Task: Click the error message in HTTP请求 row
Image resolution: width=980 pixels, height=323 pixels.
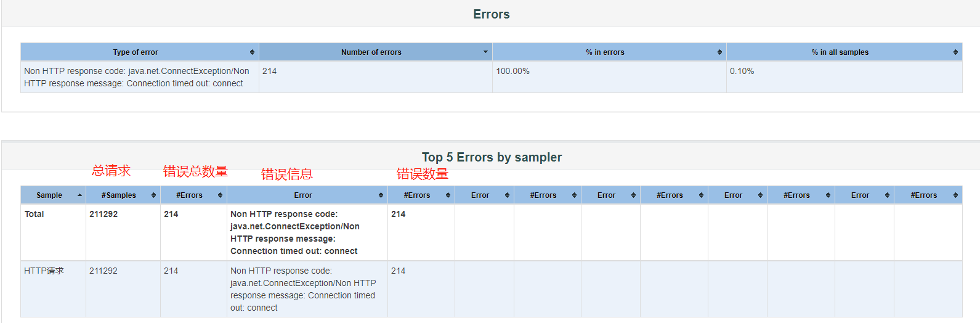Action: (303, 289)
